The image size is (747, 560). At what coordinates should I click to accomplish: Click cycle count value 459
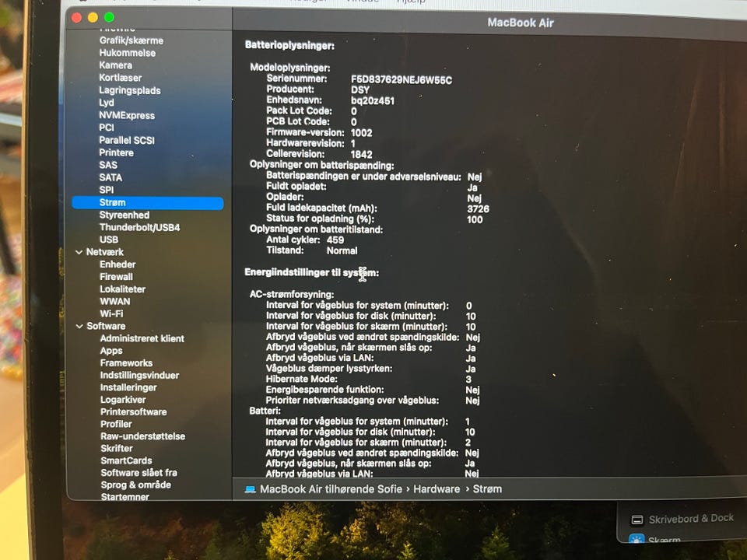[335, 240]
